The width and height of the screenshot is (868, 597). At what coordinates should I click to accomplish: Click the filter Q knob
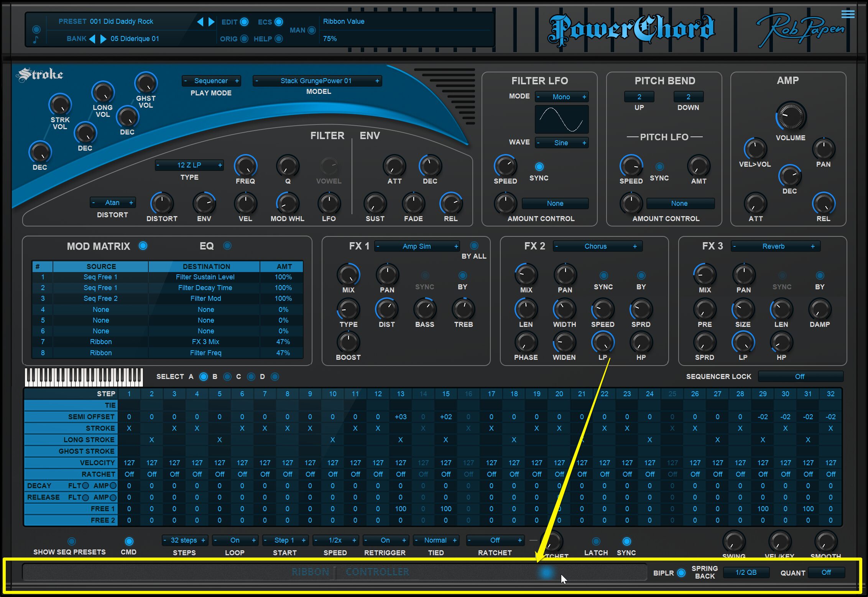click(288, 166)
